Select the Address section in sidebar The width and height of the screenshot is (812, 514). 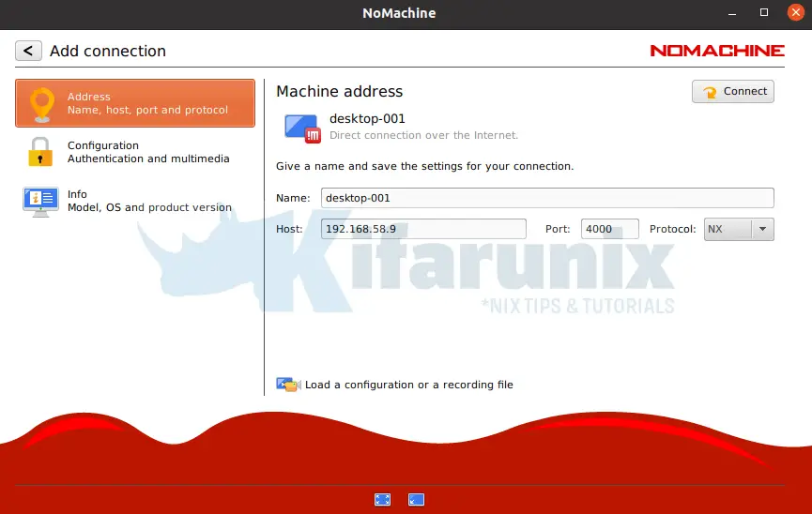(135, 103)
